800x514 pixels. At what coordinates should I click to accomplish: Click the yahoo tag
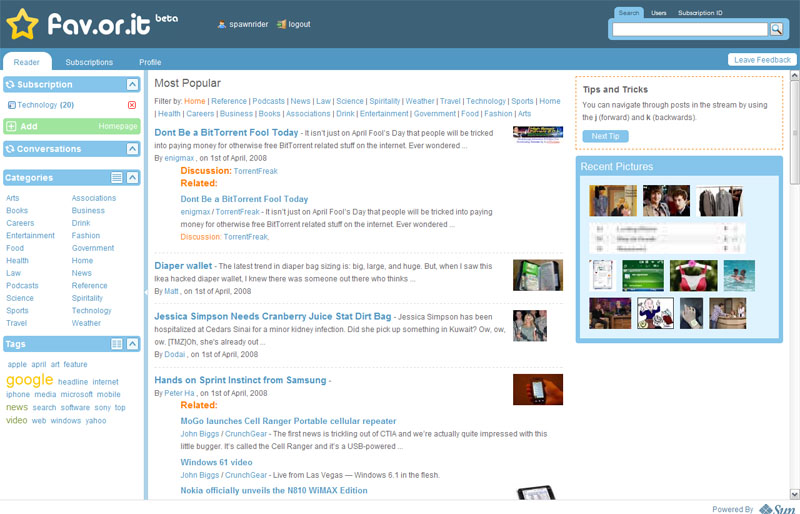coord(95,421)
